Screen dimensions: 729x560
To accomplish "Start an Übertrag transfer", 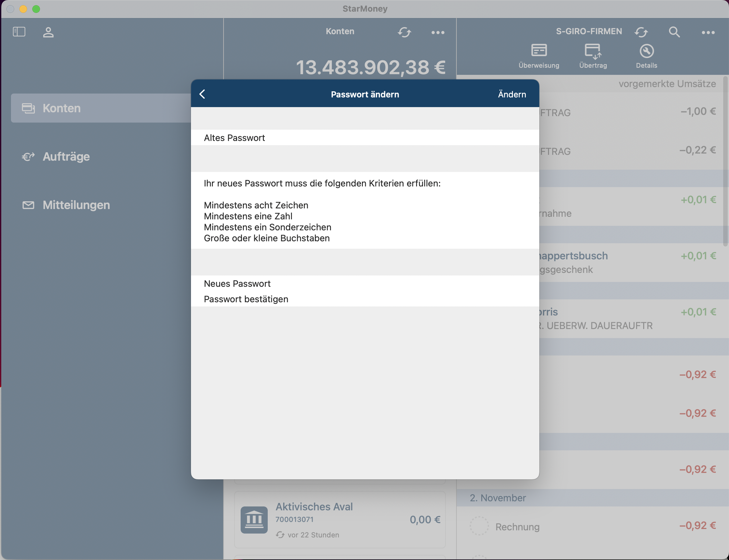I will 593,56.
